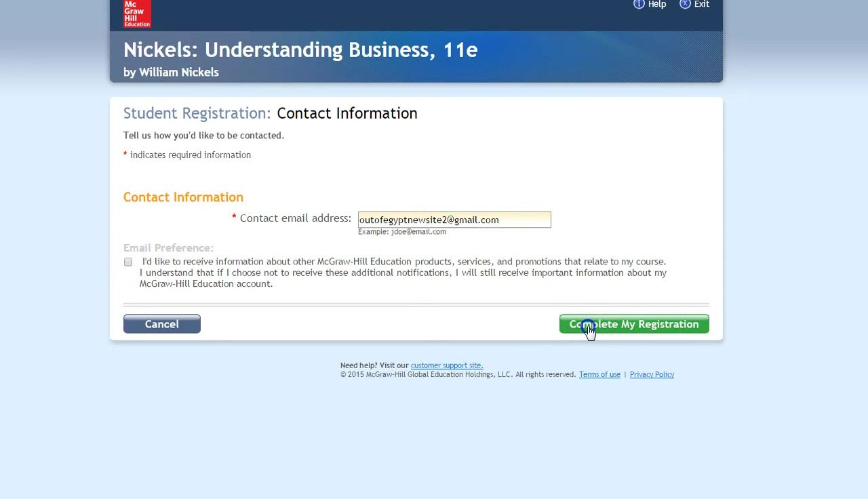Click the 'Student Registration:' heading text
Viewport: 868px width, 499px height.
click(x=197, y=113)
